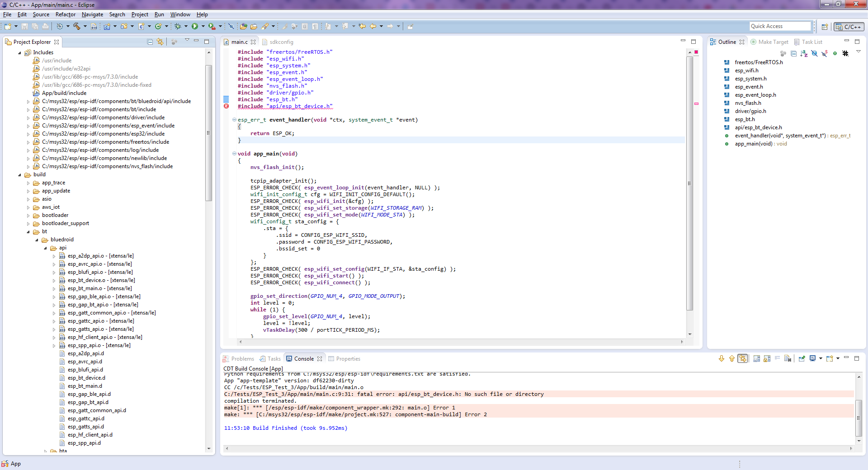
Task: Click the C/C++ perspective button
Action: point(849,27)
